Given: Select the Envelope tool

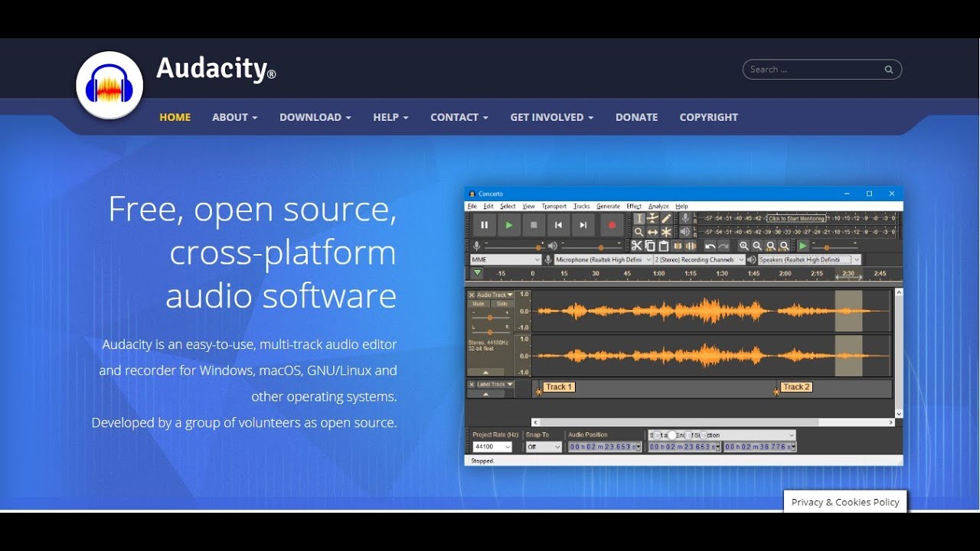Looking at the screenshot, I should coord(652,218).
